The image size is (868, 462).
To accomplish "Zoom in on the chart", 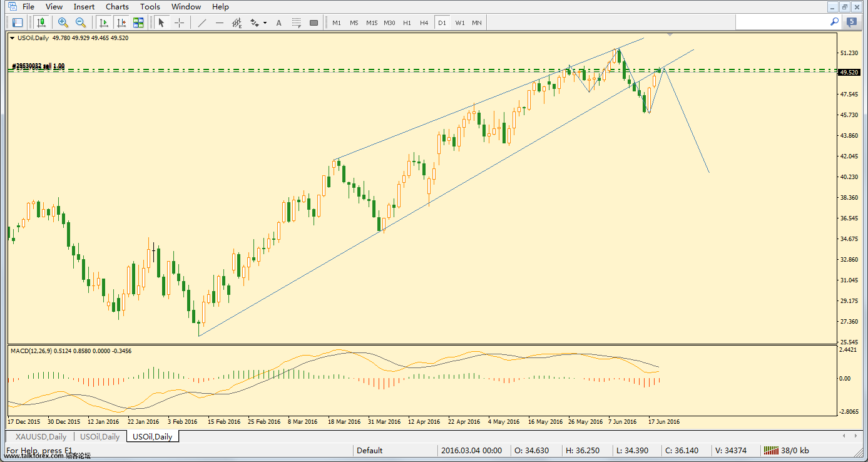I will (63, 23).
